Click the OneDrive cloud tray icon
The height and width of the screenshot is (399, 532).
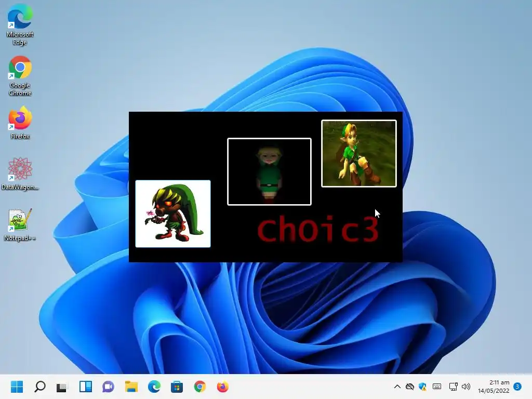click(x=410, y=387)
